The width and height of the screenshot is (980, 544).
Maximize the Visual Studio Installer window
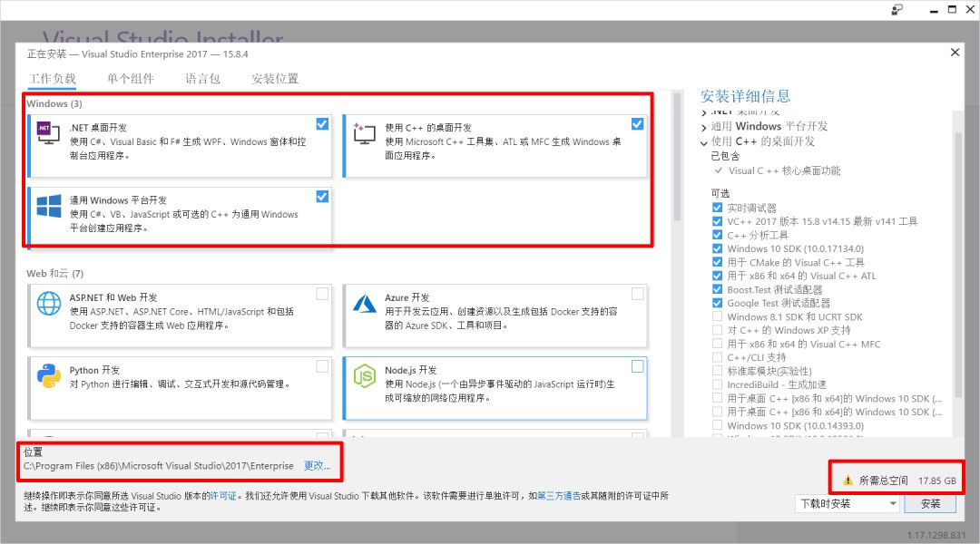coord(952,9)
